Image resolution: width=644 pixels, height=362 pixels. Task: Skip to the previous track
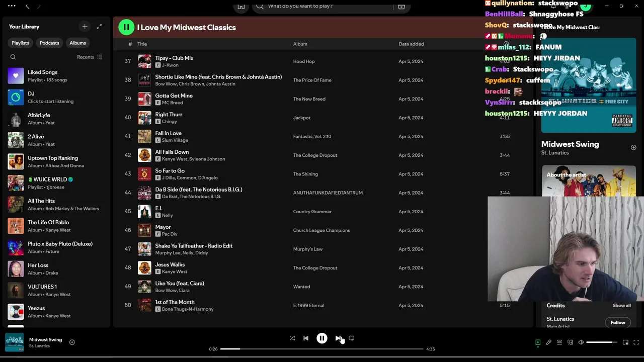click(x=306, y=338)
